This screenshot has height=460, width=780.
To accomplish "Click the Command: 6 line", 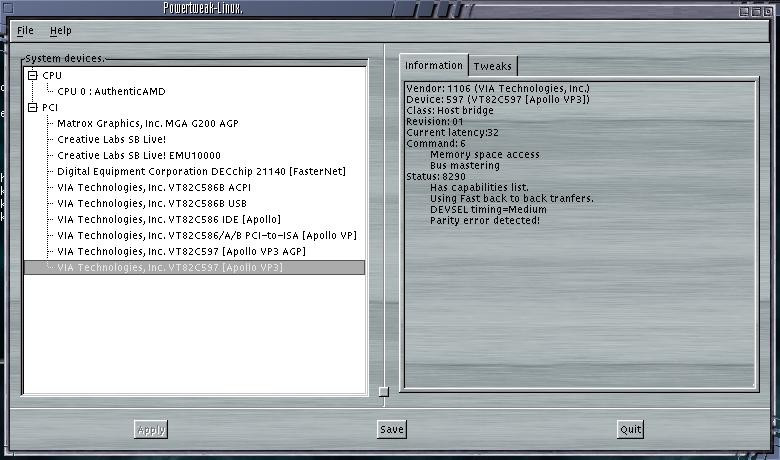I will click(436, 144).
